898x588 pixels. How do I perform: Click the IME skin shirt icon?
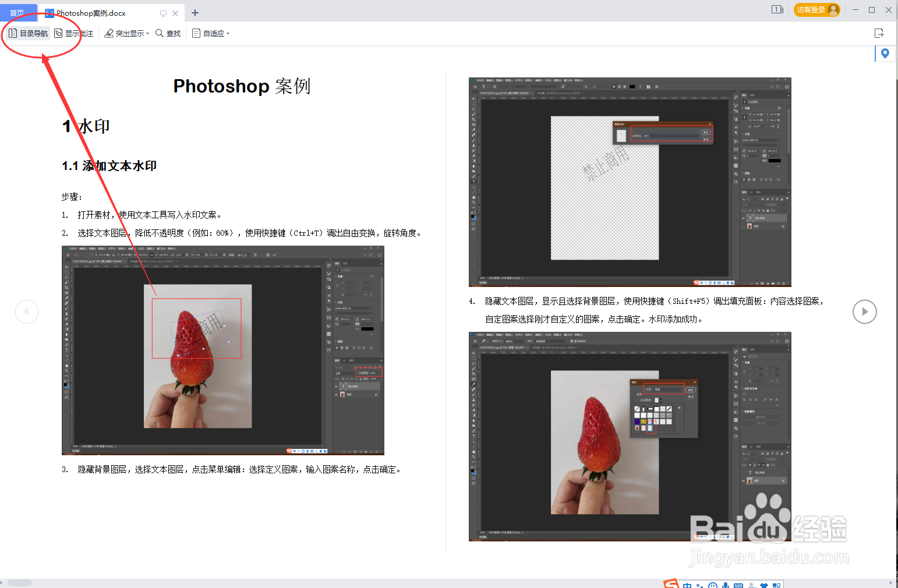click(x=764, y=585)
